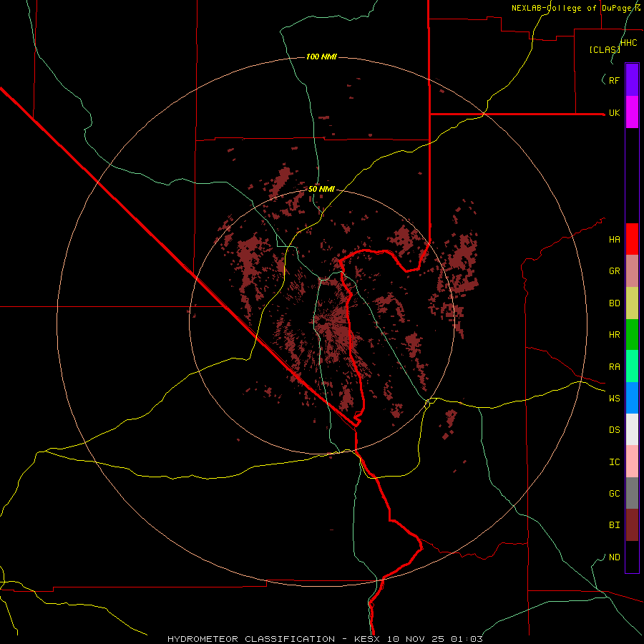Click the RF legend label

615,80
